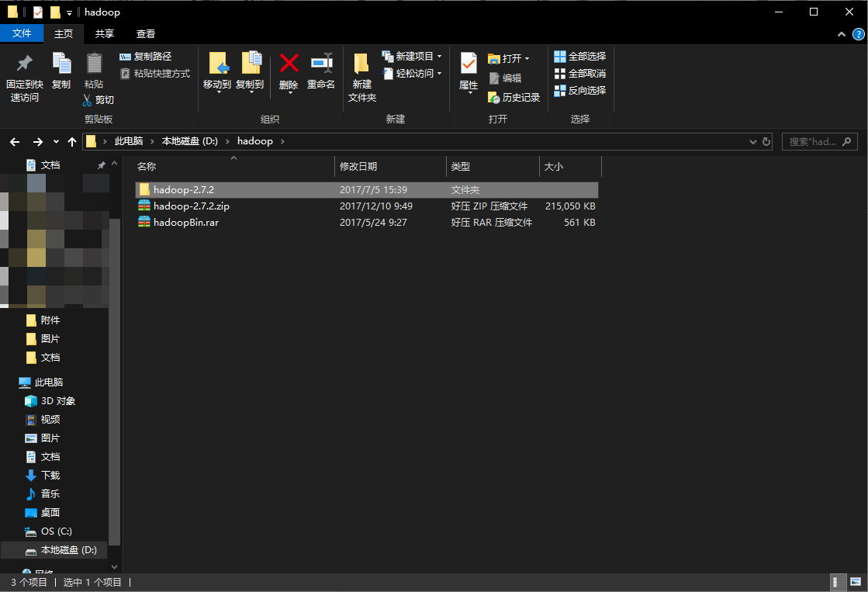Expand the address bar history dropdown

tap(753, 142)
